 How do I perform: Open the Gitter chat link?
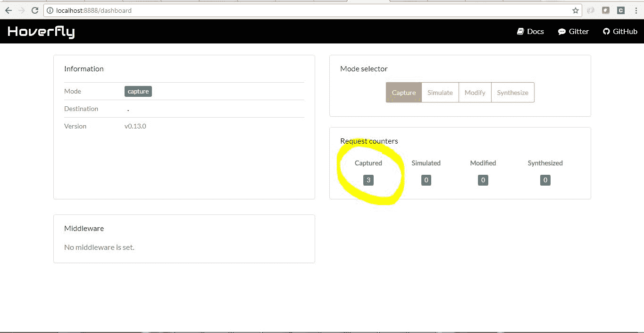click(573, 32)
